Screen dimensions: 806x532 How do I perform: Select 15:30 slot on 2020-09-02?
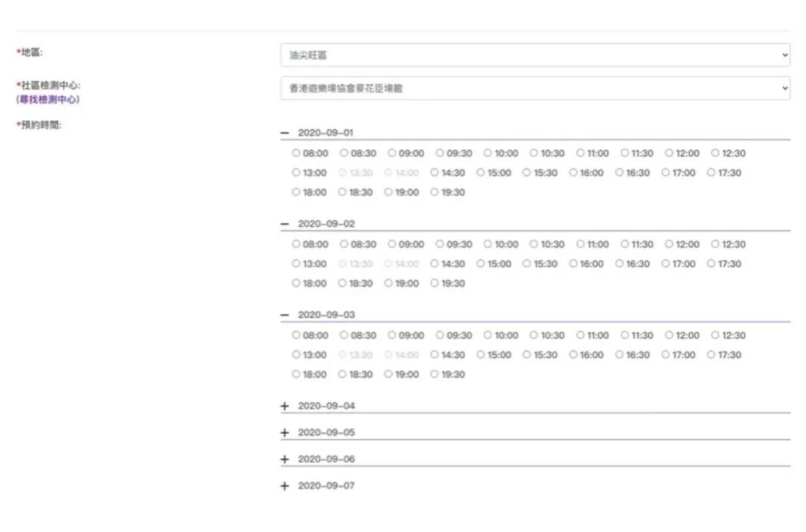[x=527, y=263]
